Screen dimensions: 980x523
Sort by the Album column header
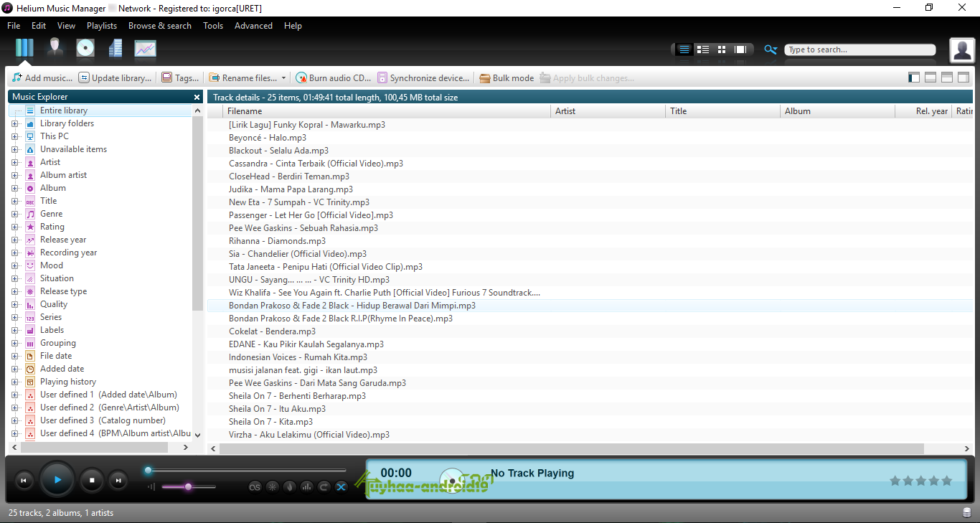[x=837, y=111]
